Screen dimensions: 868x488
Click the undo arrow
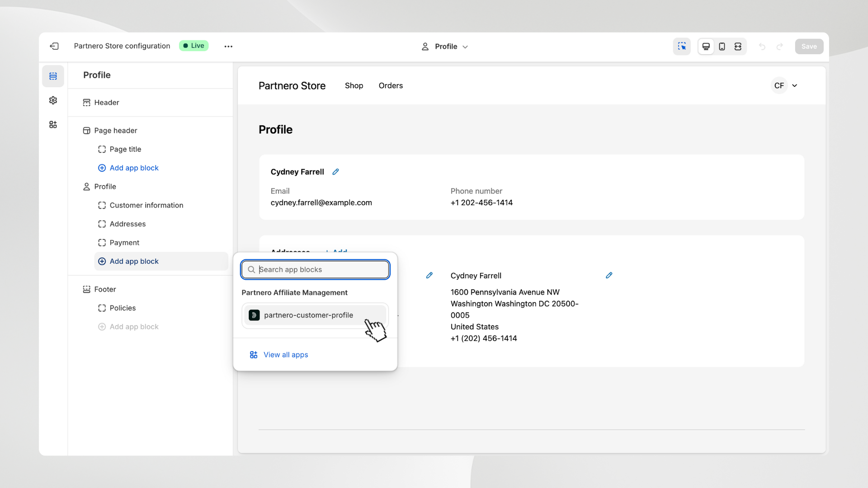pos(762,47)
